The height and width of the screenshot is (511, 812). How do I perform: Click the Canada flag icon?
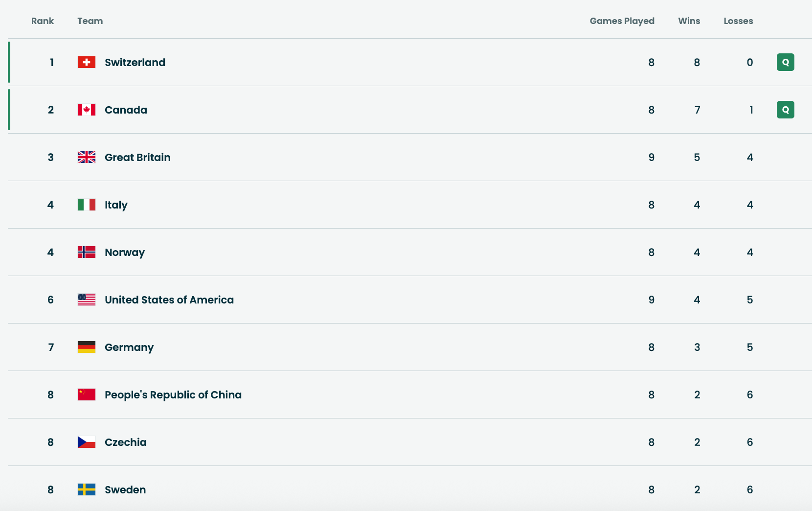point(87,110)
